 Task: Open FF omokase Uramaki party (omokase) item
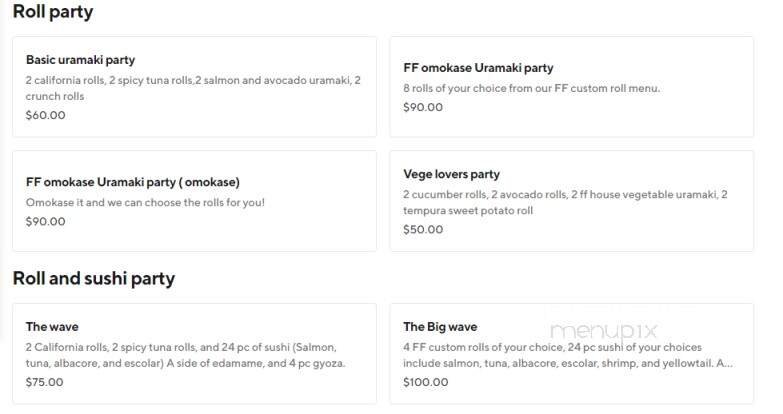[133, 182]
